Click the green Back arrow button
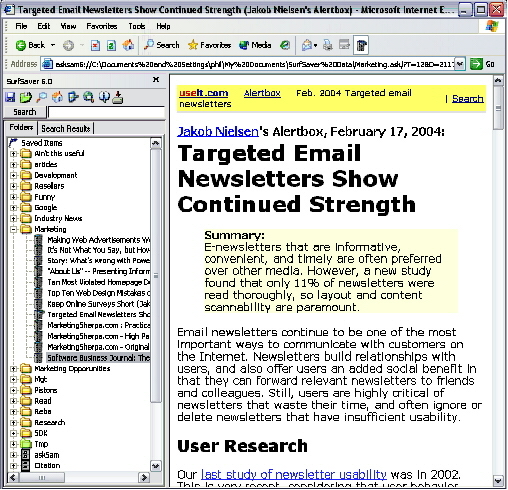 (30, 45)
